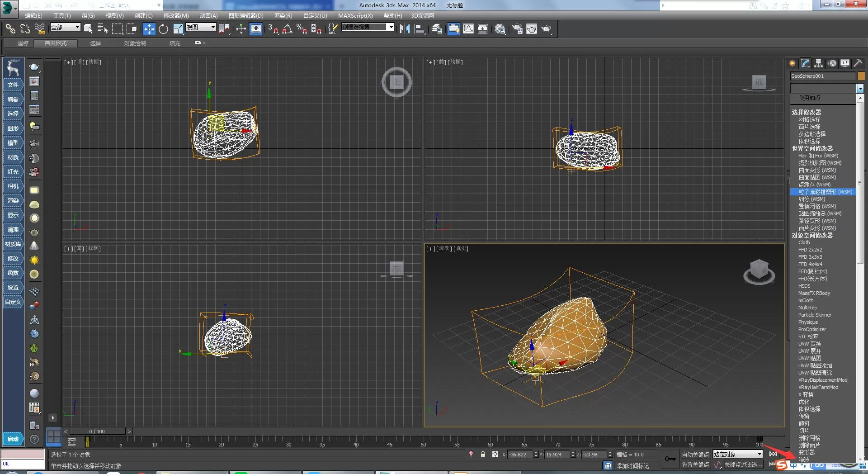
Task: Expand the [+] menu of perspective viewport
Action: [x=429, y=249]
